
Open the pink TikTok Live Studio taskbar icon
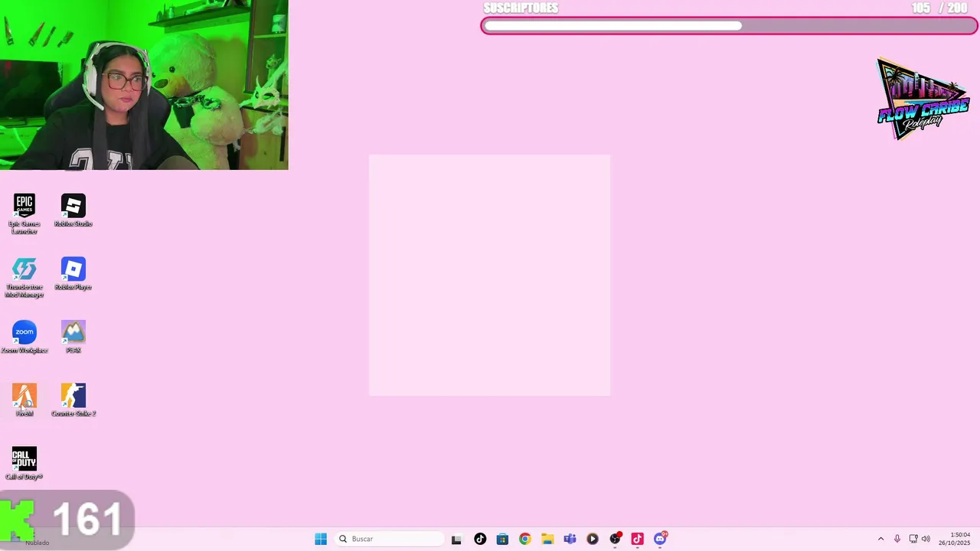[x=637, y=539]
